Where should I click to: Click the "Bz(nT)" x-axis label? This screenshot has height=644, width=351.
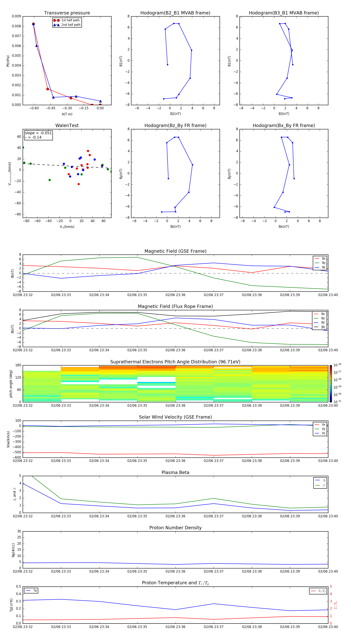pyautogui.click(x=175, y=227)
